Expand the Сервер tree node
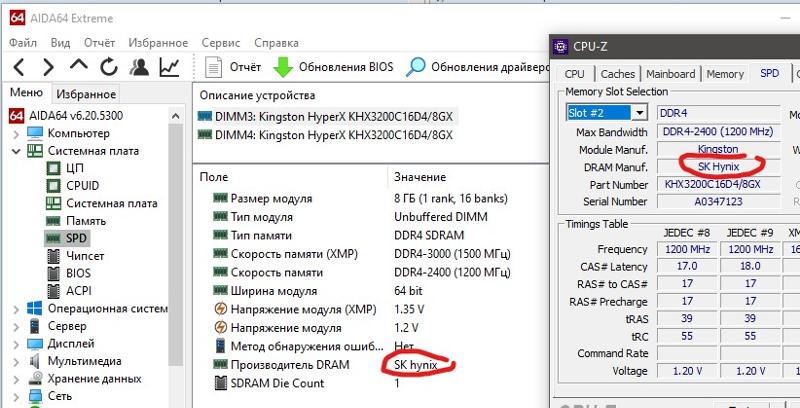The image size is (800, 408). tap(16, 326)
